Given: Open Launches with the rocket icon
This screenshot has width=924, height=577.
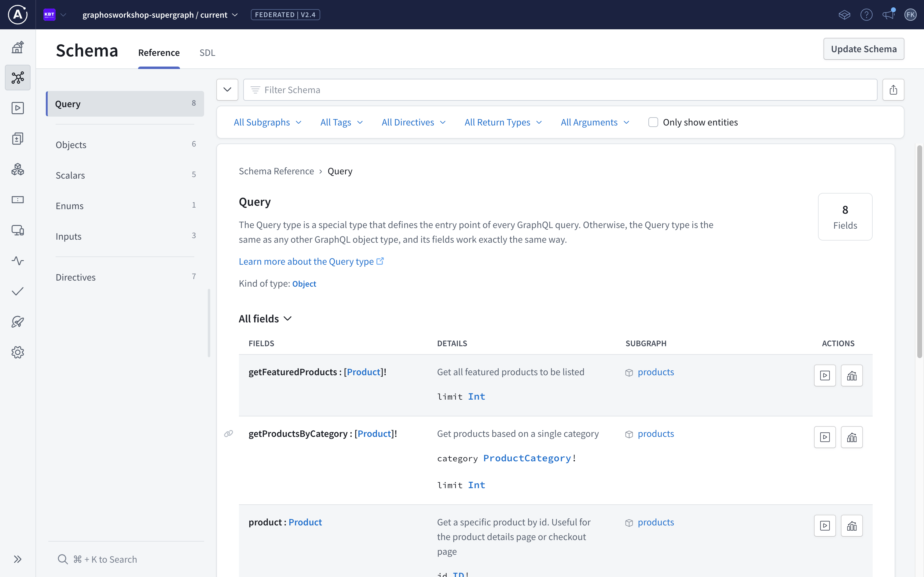Looking at the screenshot, I should 17,322.
